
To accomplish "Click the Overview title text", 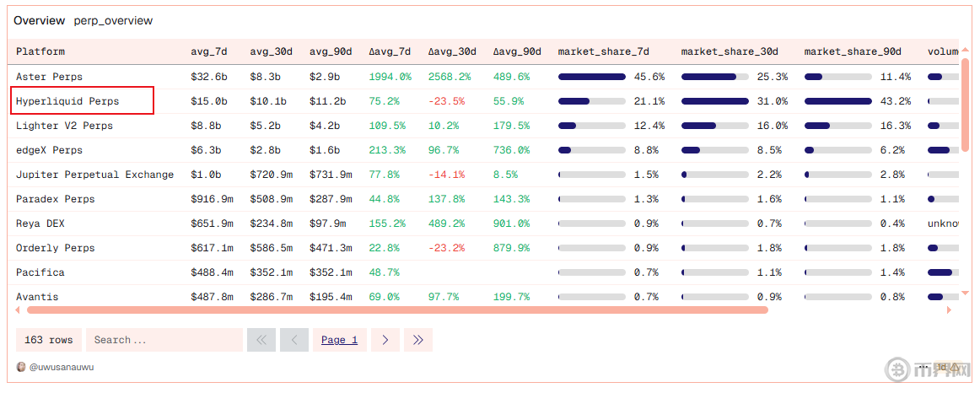I will point(40,20).
